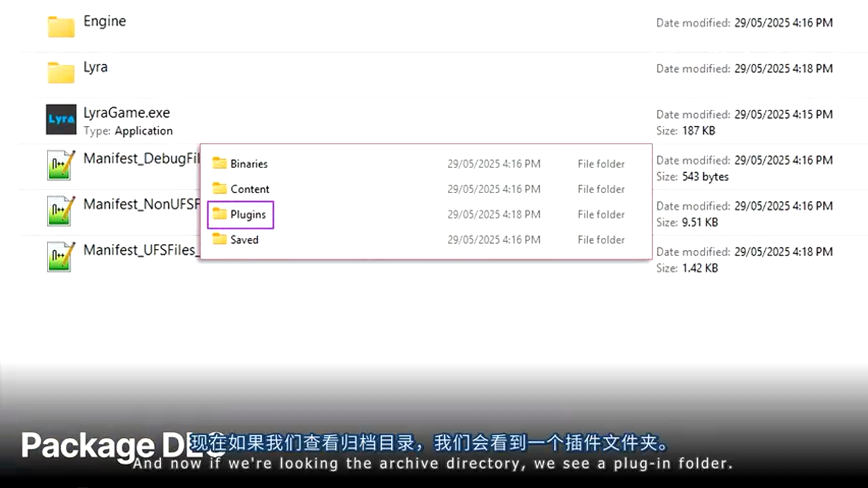Select the Manifest_UFSFiles file name
The image size is (868, 488).
(x=140, y=250)
